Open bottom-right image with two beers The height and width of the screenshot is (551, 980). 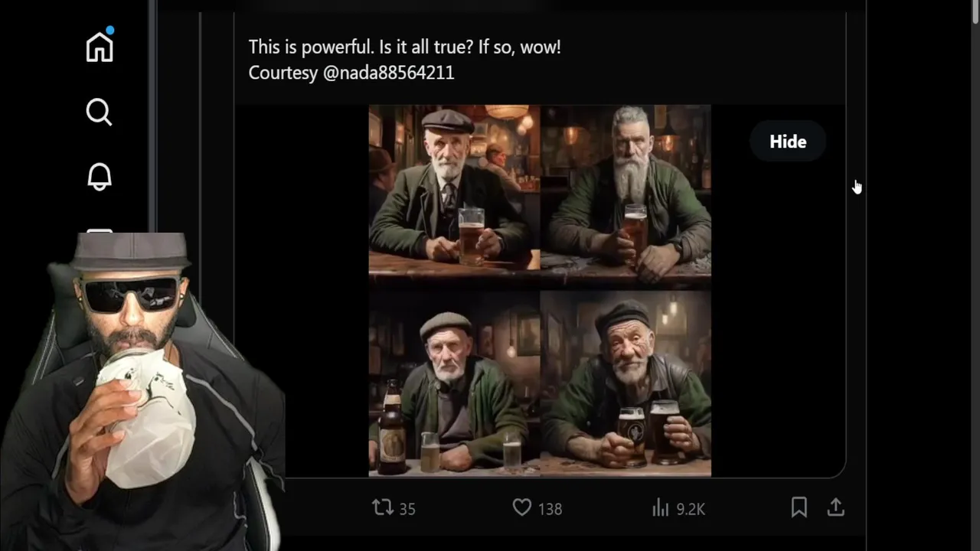point(626,383)
